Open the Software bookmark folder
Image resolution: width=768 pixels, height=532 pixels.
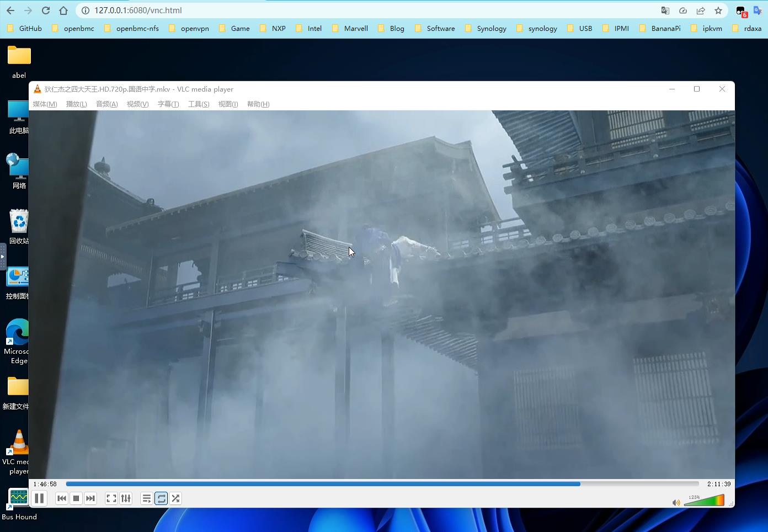(435, 28)
